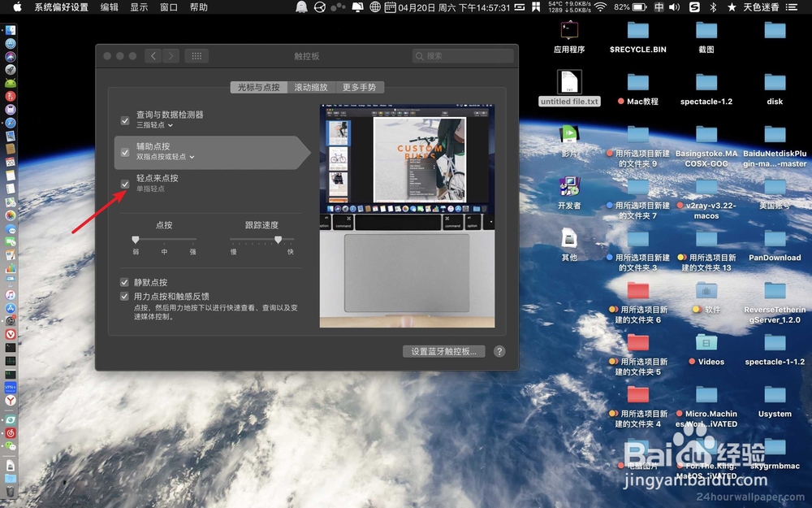Image resolution: width=812 pixels, height=508 pixels.
Task: Click the 设置蓝牙触控板 button
Action: pos(443,351)
